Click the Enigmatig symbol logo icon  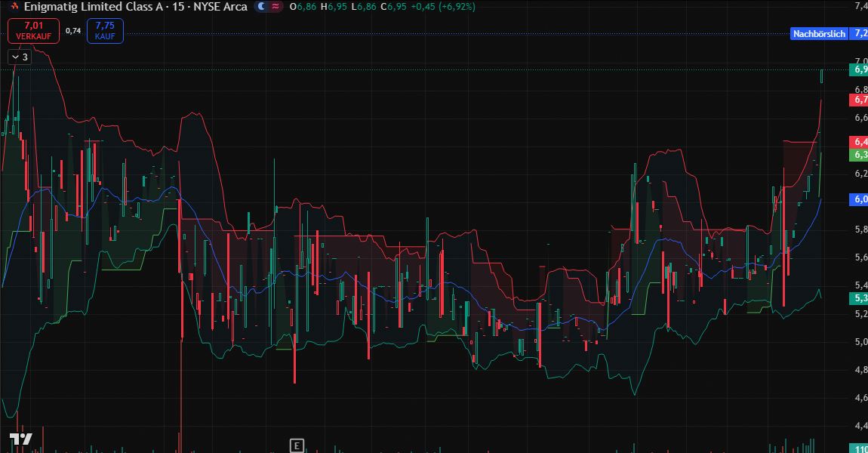(14, 7)
